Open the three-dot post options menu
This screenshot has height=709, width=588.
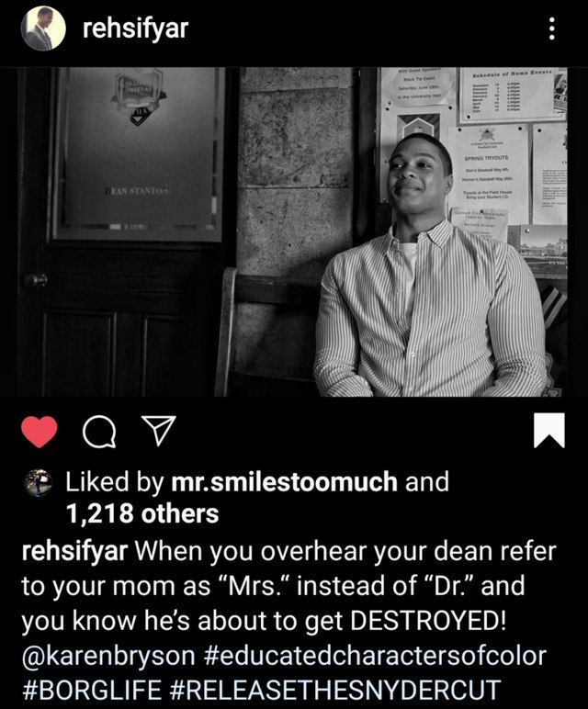552,29
